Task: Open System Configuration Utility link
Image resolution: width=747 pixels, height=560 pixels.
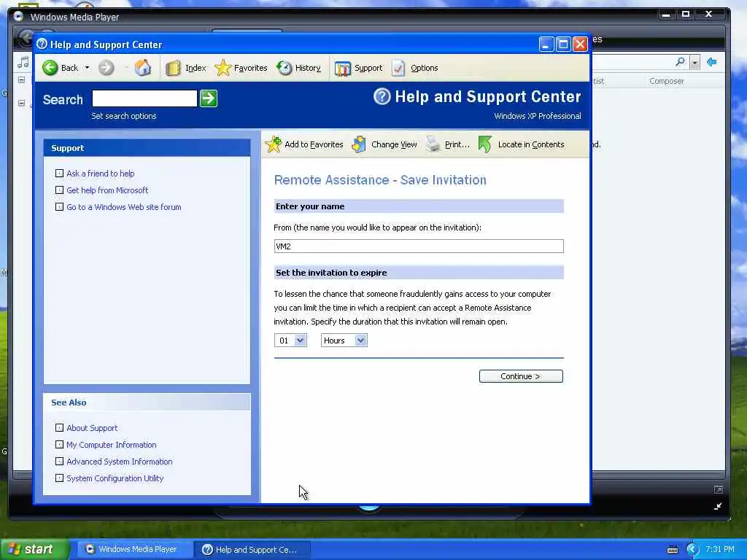Action: pyautogui.click(x=115, y=478)
